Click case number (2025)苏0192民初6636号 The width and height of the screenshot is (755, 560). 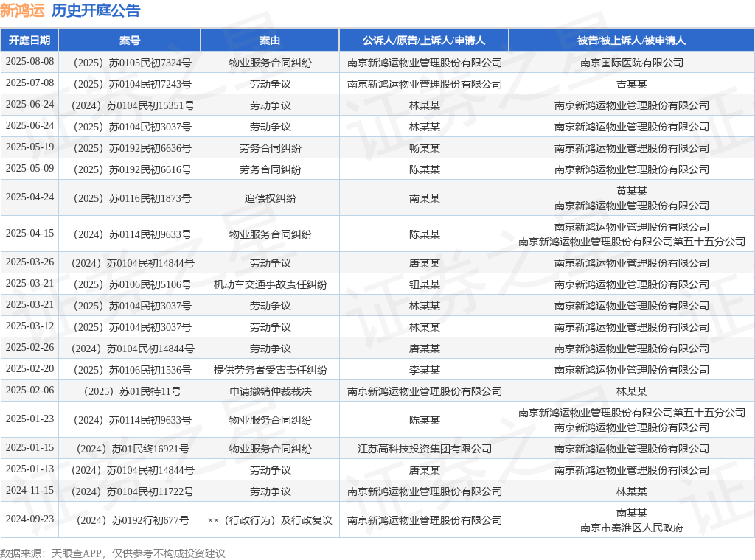point(130,148)
